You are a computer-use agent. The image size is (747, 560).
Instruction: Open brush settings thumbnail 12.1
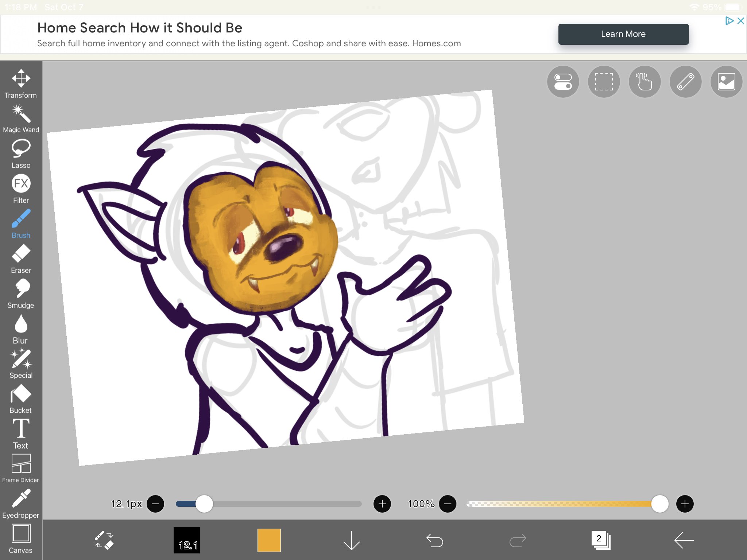tap(187, 540)
